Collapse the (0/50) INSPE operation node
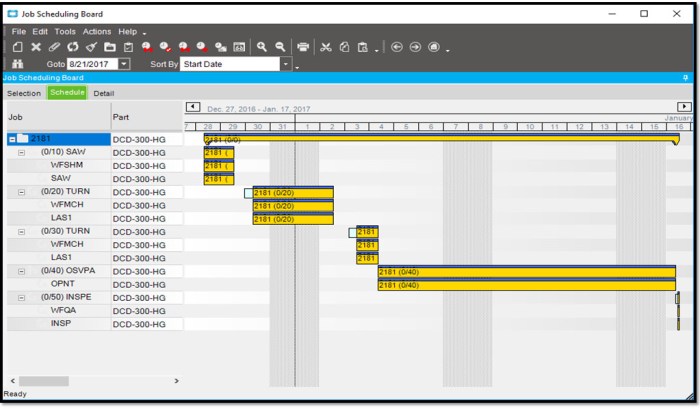Viewport: 700px width, 409px height. [x=21, y=298]
